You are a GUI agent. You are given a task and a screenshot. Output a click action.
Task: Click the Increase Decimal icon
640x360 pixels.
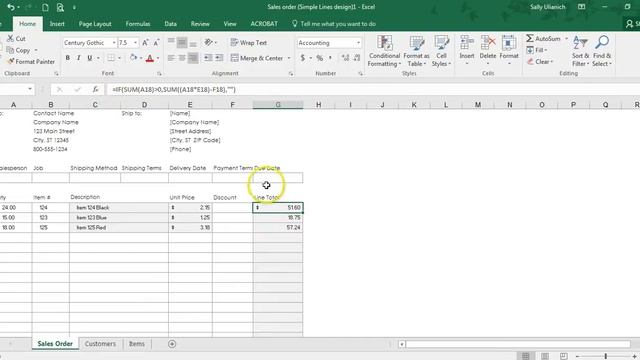click(x=345, y=58)
